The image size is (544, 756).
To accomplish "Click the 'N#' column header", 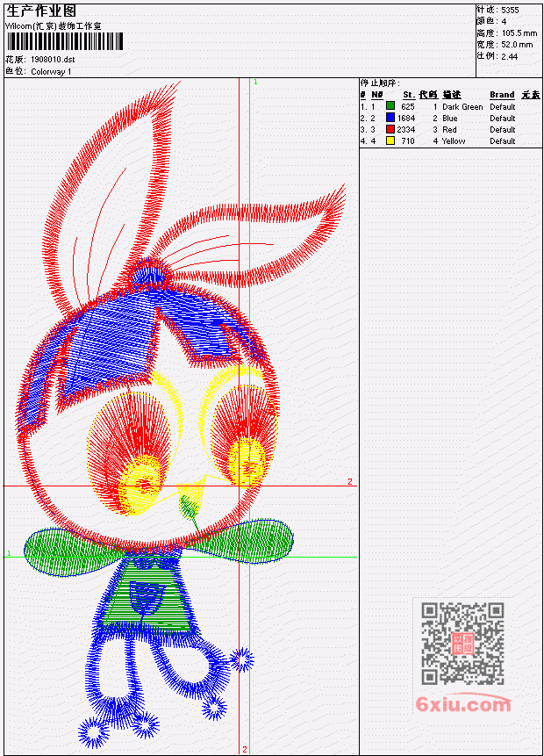I will pyautogui.click(x=376, y=95).
